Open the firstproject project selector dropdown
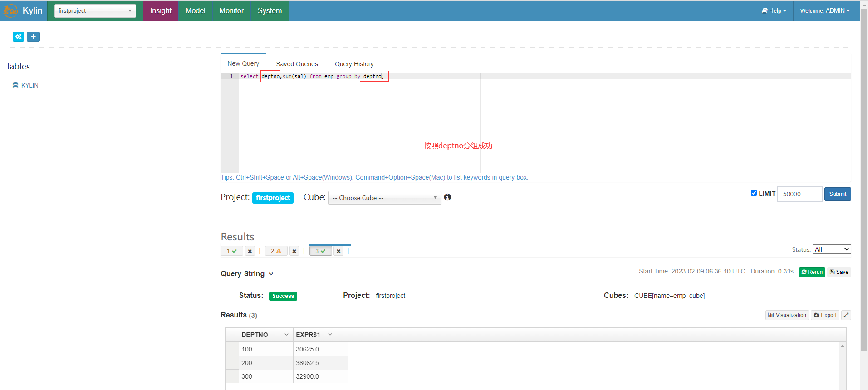The width and height of the screenshot is (868, 390). tap(95, 11)
